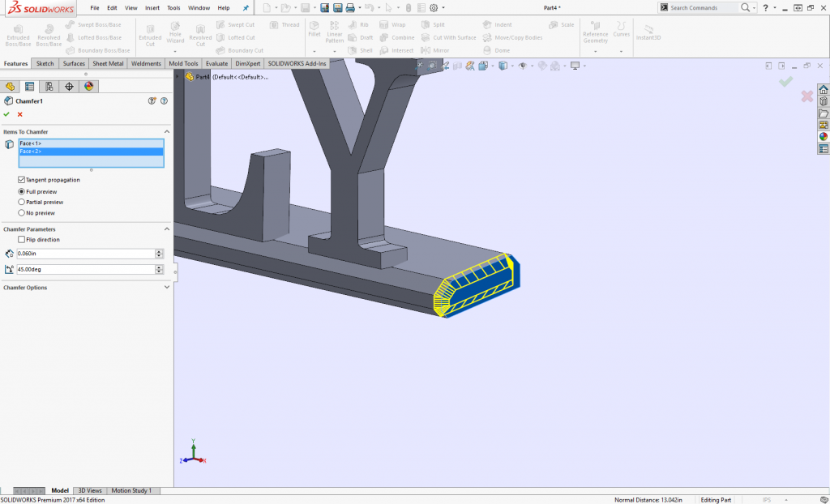
Task: Open the Options gear icon
Action: [x=434, y=8]
